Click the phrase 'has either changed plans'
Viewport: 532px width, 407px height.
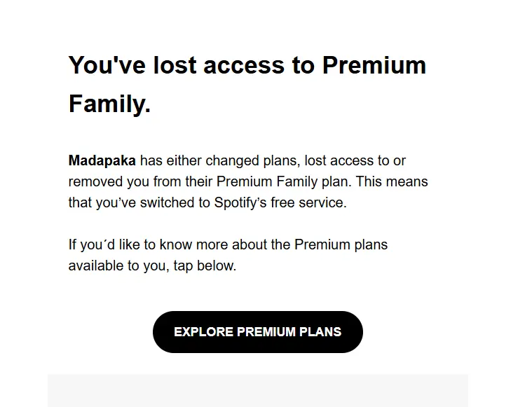click(221, 160)
